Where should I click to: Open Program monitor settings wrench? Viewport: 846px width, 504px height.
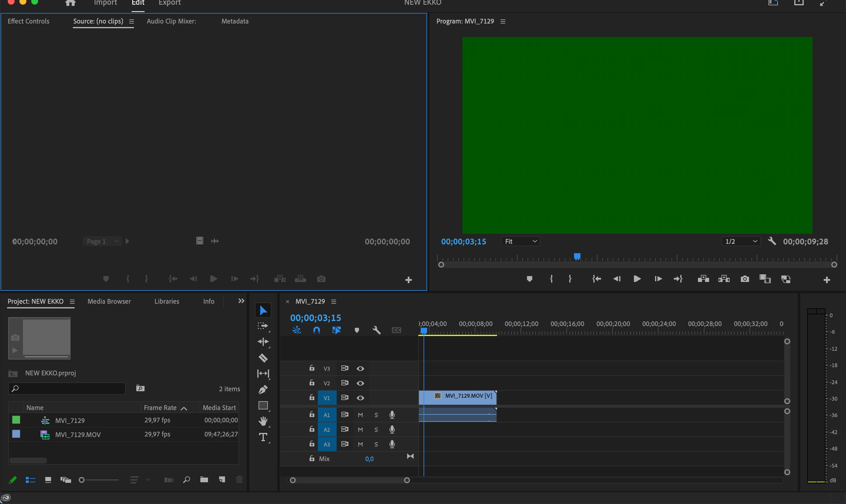[772, 241]
